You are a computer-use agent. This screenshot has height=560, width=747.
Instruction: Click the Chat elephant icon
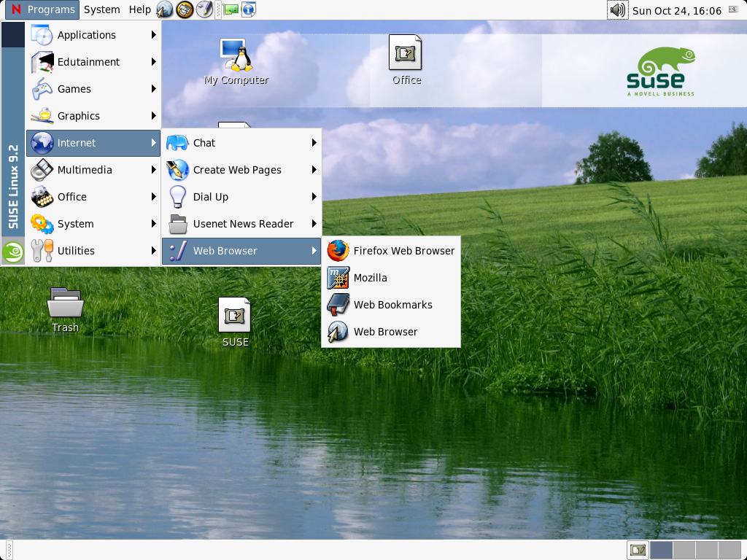178,143
